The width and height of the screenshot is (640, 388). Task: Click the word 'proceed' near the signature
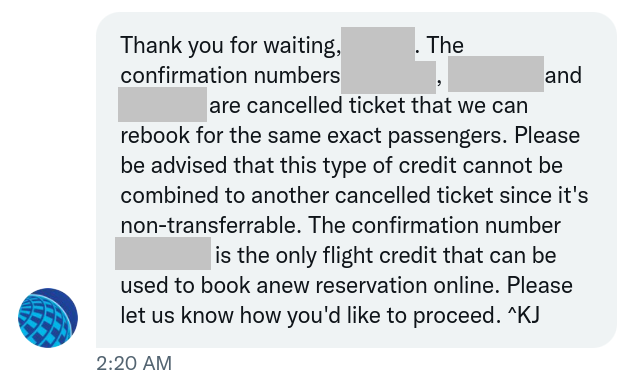click(x=454, y=316)
